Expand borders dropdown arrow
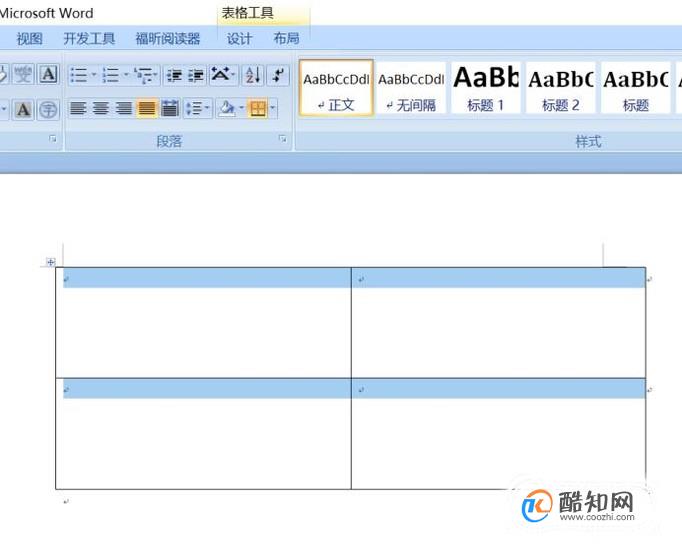The image size is (682, 560). click(273, 108)
